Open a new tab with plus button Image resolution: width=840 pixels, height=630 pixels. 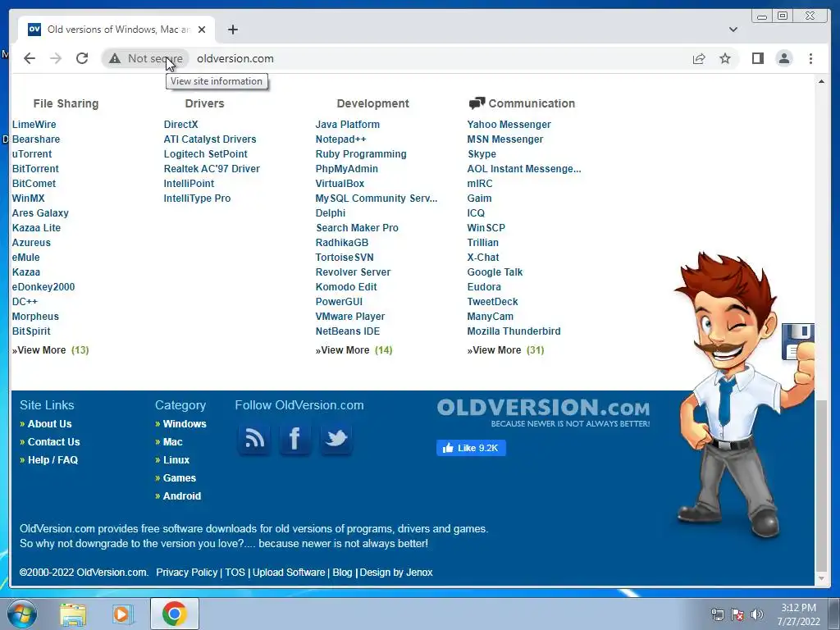tap(232, 30)
